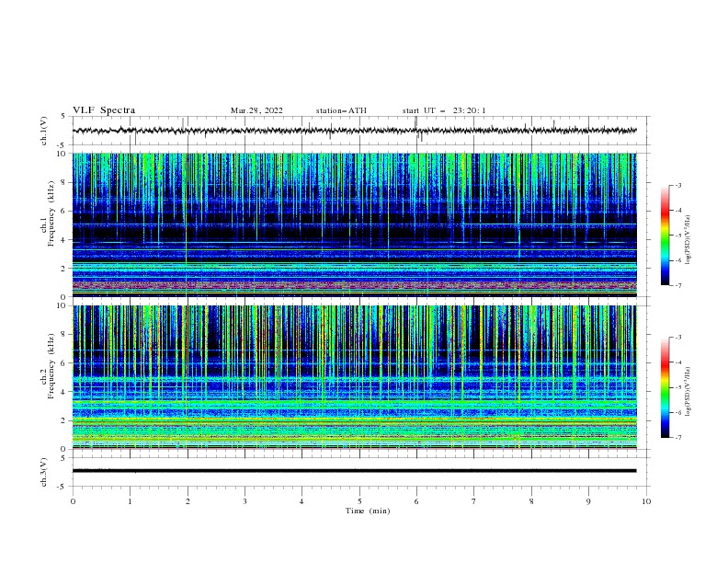The height and width of the screenshot is (563, 728).
Task: Click the '-3' value on ch.1 color bar
Action: pos(677,185)
